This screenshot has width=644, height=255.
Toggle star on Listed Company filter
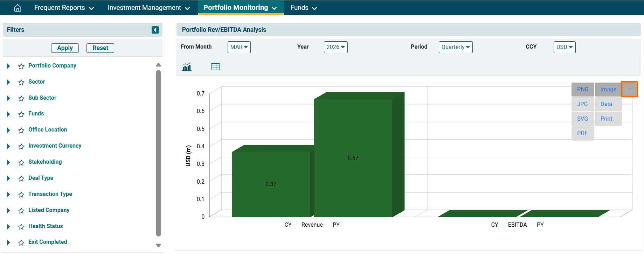pyautogui.click(x=21, y=211)
